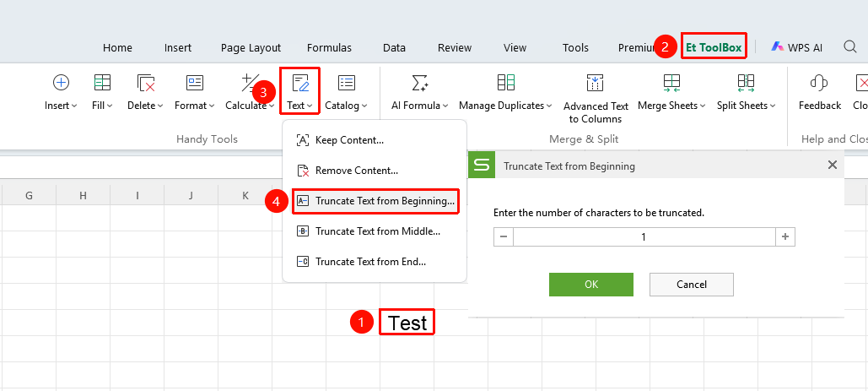Screen dimensions: 868x391
Task: Open the Review tab
Action: (455, 47)
